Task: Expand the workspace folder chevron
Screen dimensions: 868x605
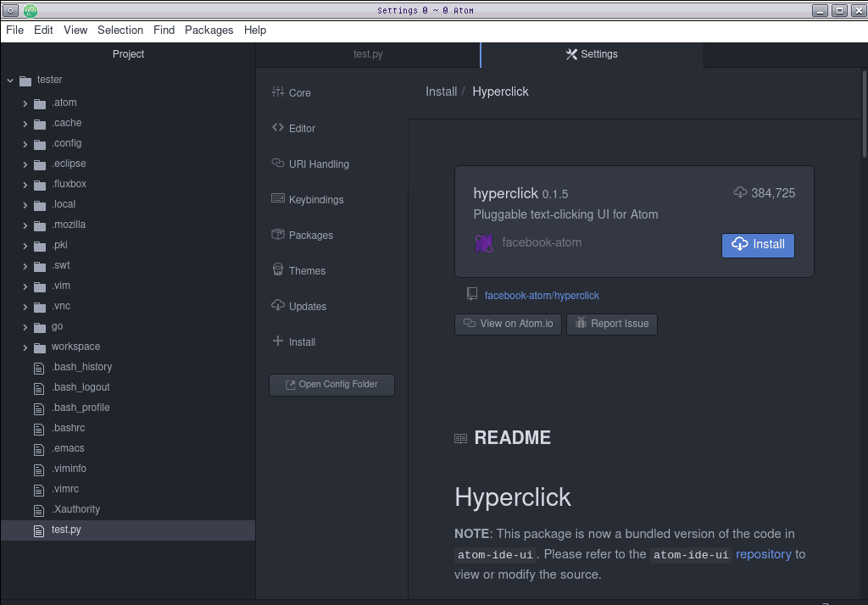Action: point(25,347)
